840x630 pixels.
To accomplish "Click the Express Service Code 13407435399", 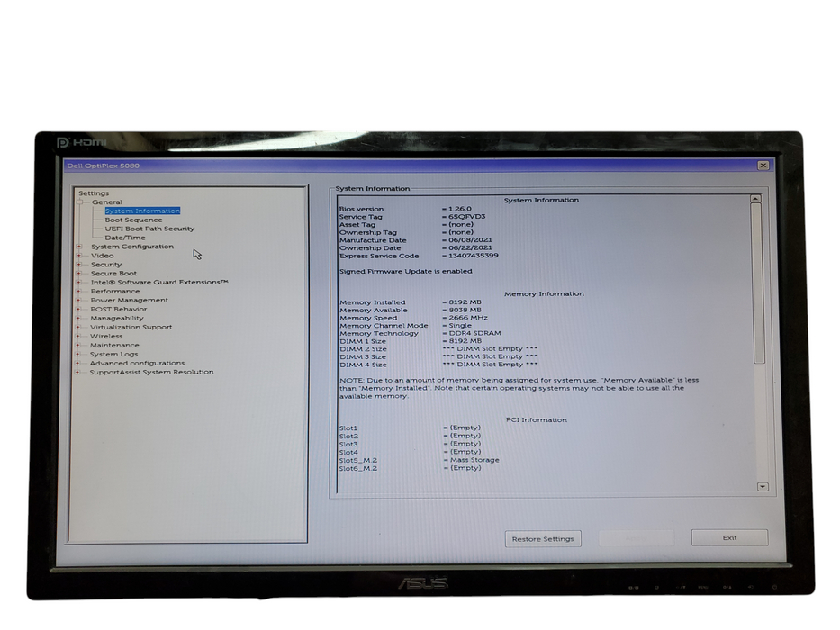I will coord(473,256).
